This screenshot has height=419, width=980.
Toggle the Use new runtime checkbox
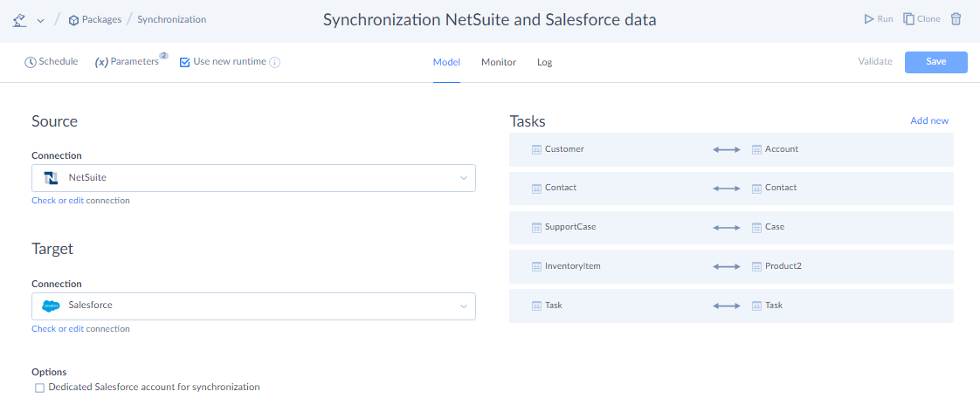[x=184, y=62]
